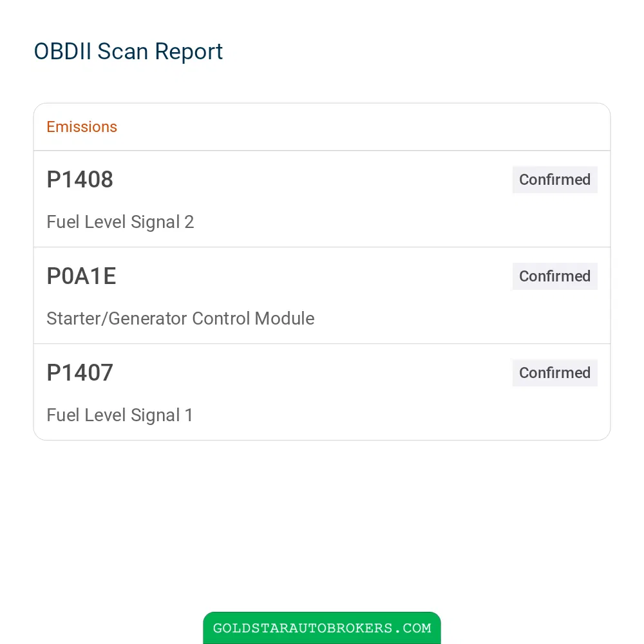Open the P0A1E trouble code

(x=81, y=276)
